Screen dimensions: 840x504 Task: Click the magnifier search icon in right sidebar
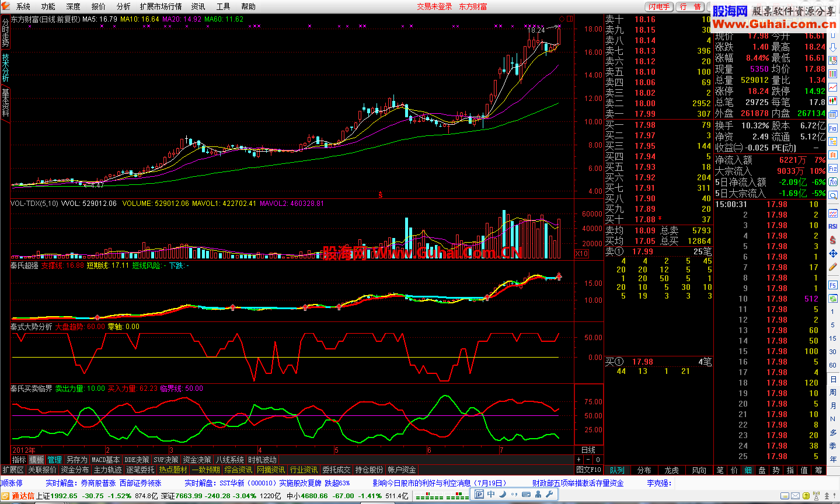click(x=833, y=195)
